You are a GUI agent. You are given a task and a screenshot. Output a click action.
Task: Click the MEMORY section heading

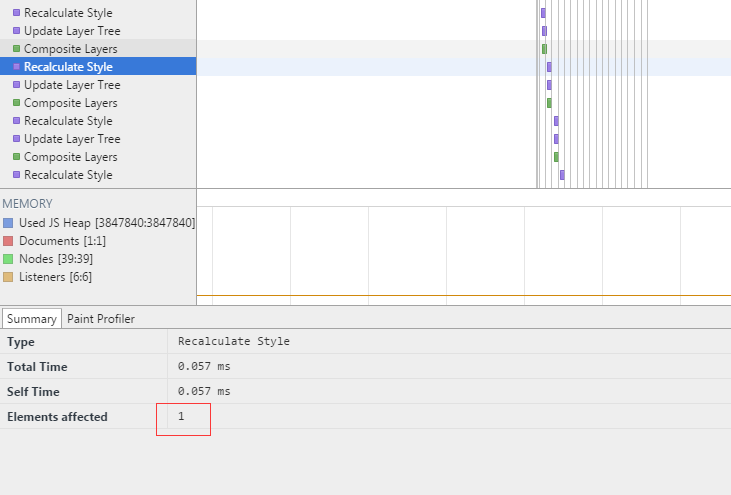click(28, 204)
